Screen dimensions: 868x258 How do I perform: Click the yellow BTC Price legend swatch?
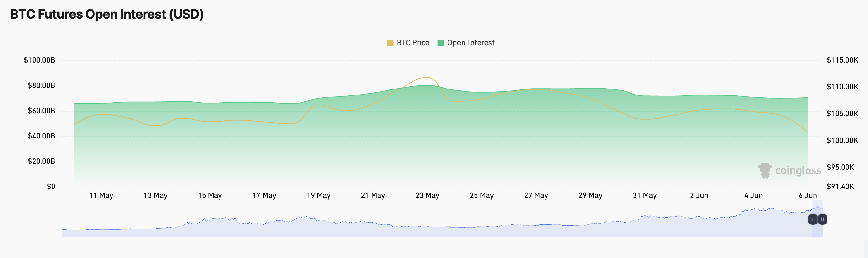390,43
